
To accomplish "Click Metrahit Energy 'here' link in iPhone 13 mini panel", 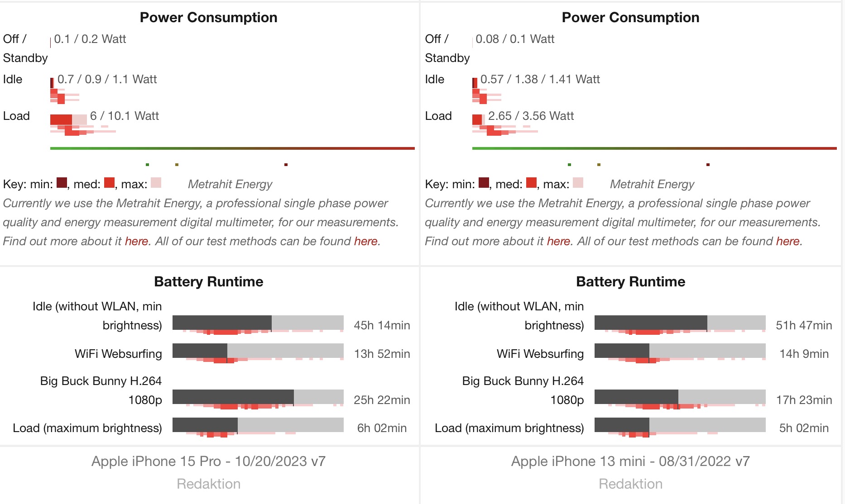I will pyautogui.click(x=558, y=241).
